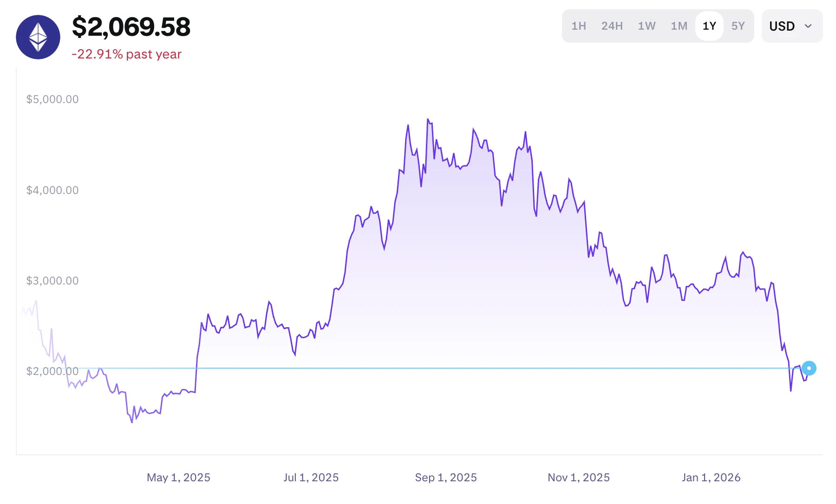Click the $5,000.00 axis label

point(52,99)
